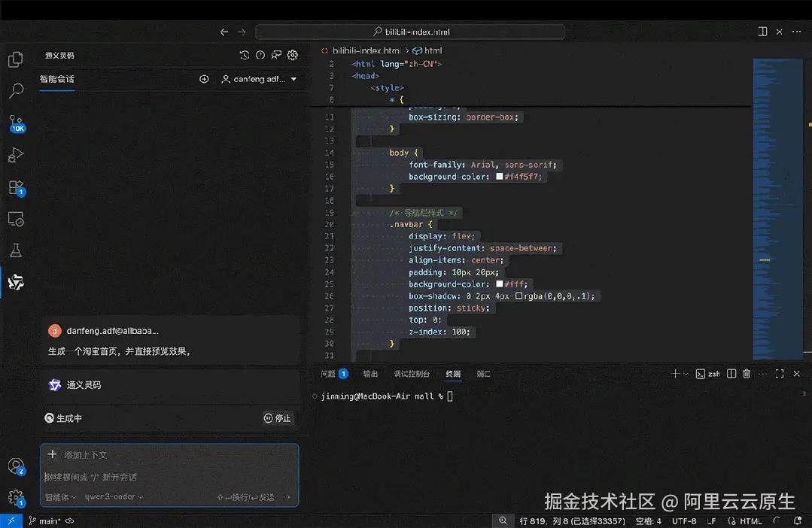Screen dimensions: 812x528
Task: Close the terminal panel
Action: pos(796,374)
